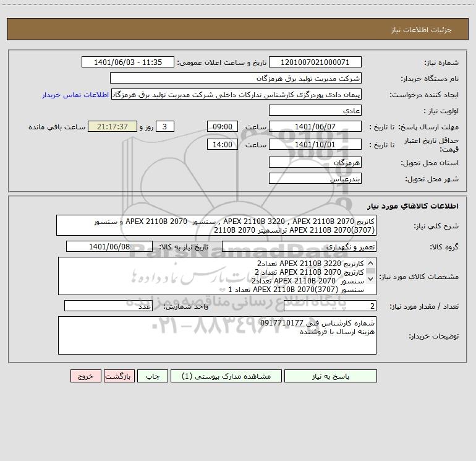Click unit of measure field عدد
The width and height of the screenshot is (476, 461).
click(x=108, y=306)
